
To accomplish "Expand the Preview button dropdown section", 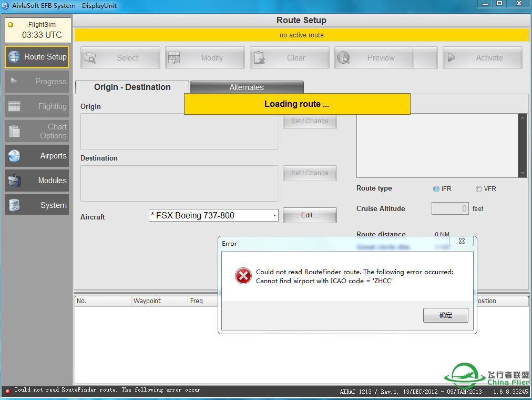I will pyautogui.click(x=425, y=58).
